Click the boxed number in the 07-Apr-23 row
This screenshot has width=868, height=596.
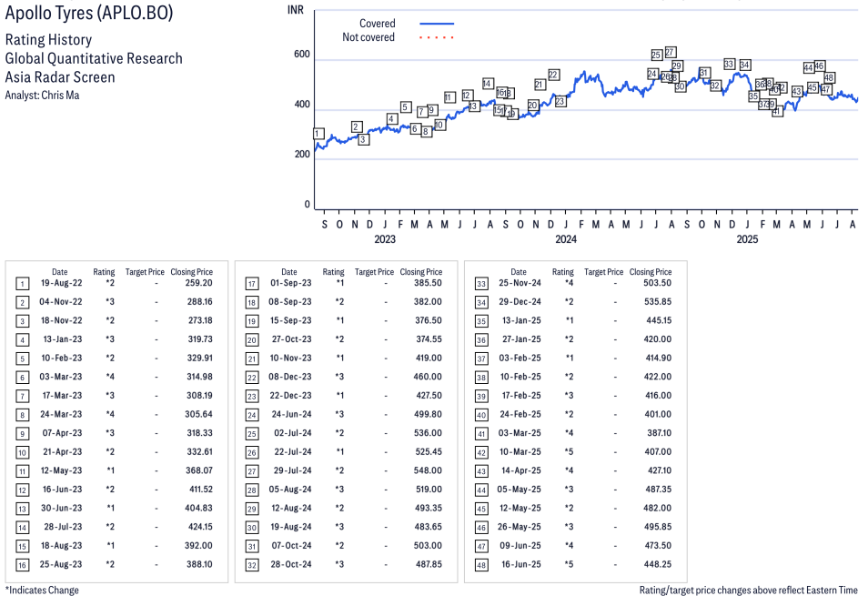tap(22, 434)
